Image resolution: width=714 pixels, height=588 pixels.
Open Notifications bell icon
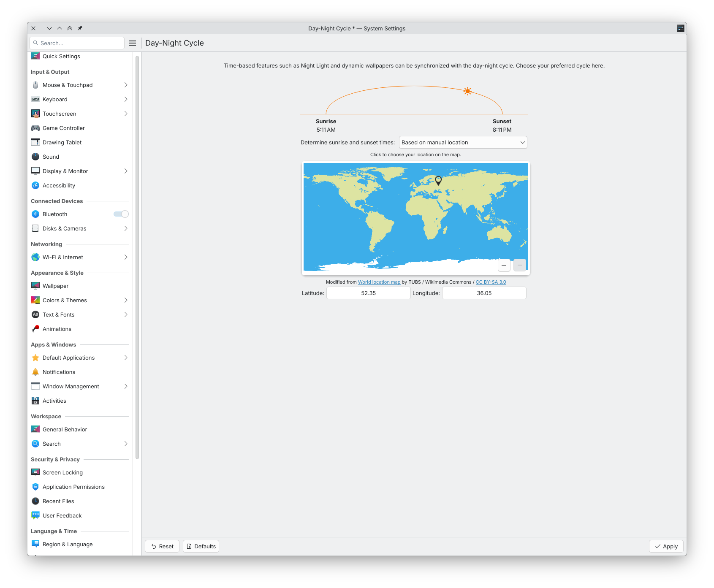click(x=35, y=372)
